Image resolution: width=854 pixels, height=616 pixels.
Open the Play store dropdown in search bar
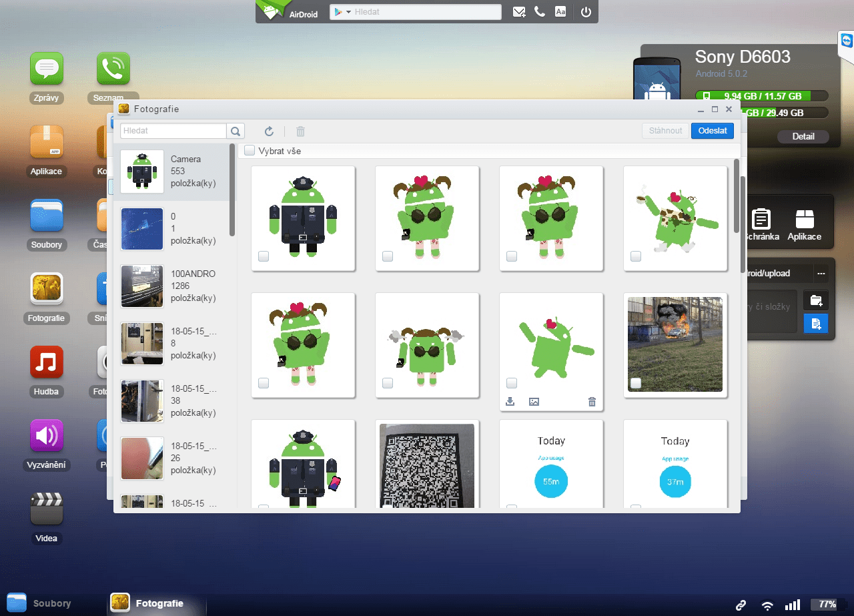pyautogui.click(x=342, y=12)
